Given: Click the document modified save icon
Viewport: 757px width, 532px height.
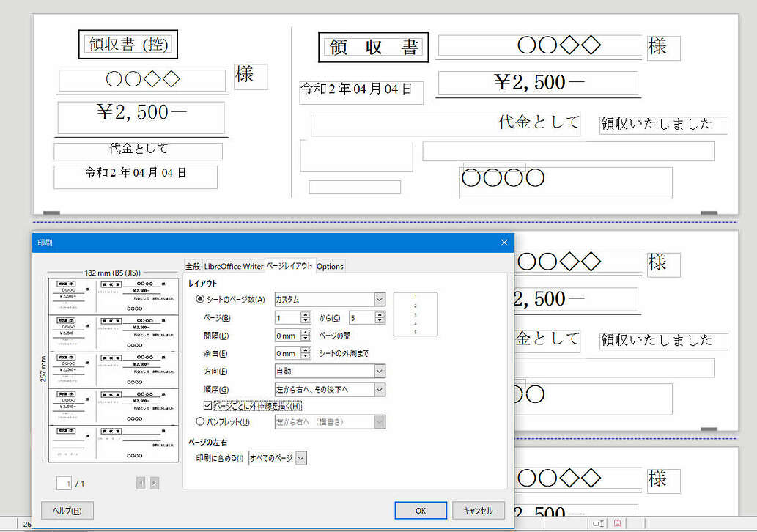Looking at the screenshot, I should pyautogui.click(x=617, y=523).
